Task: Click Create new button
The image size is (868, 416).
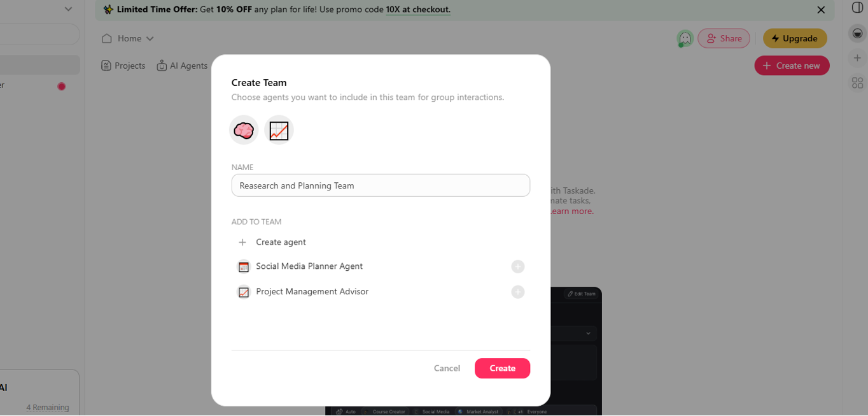Action: 792,66
